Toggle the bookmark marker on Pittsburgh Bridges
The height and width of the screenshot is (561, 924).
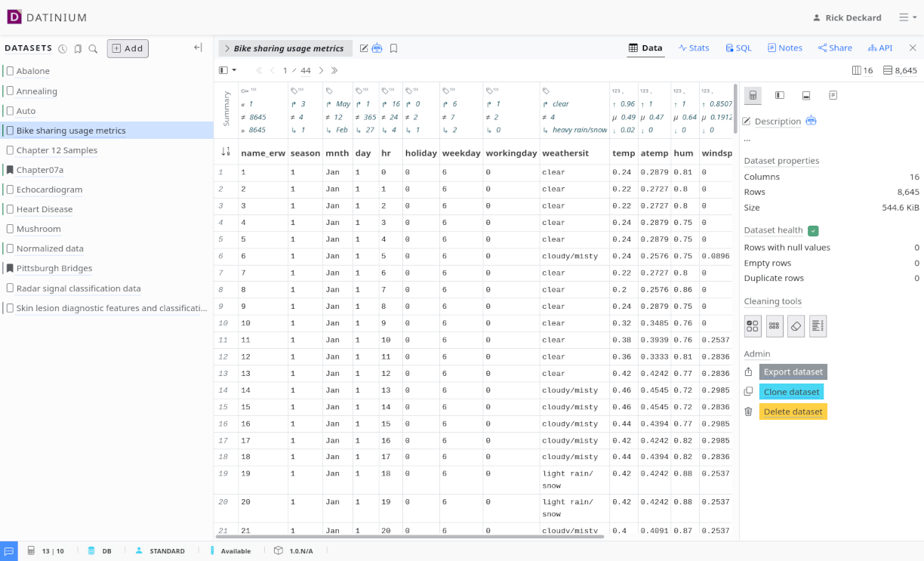[x=10, y=268]
